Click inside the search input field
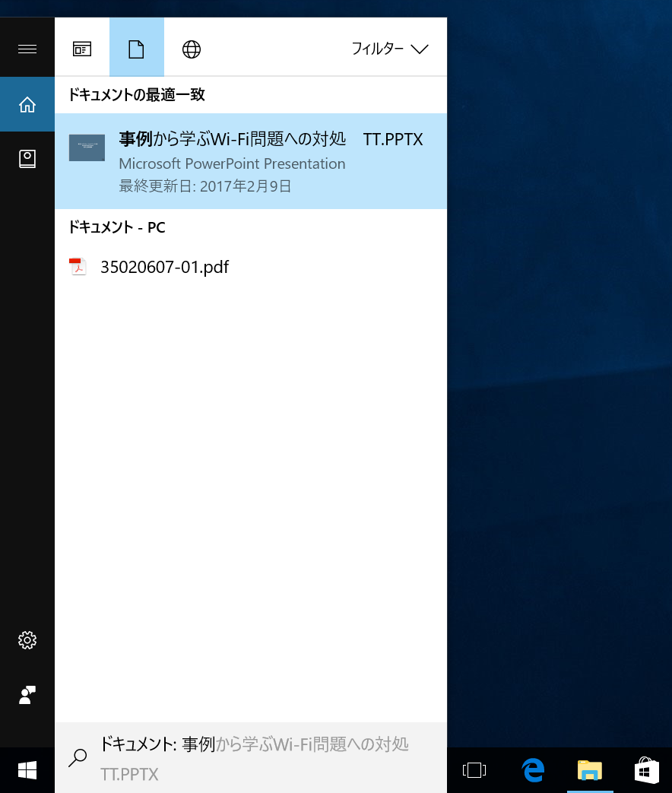 click(251, 758)
